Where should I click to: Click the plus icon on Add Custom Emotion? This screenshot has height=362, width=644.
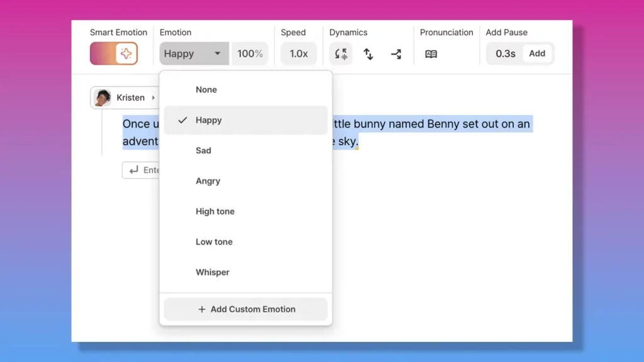coord(201,309)
